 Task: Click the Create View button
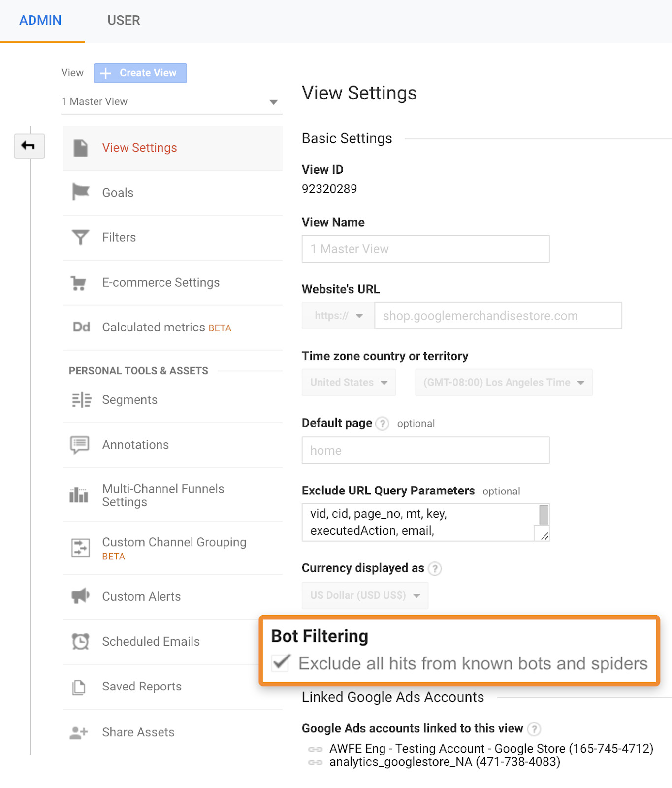click(140, 73)
